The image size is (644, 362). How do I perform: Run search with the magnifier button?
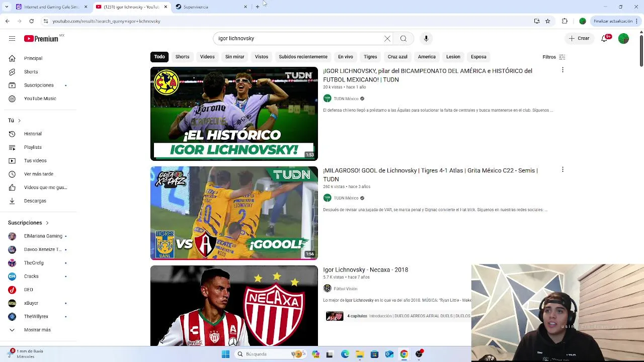point(404,38)
